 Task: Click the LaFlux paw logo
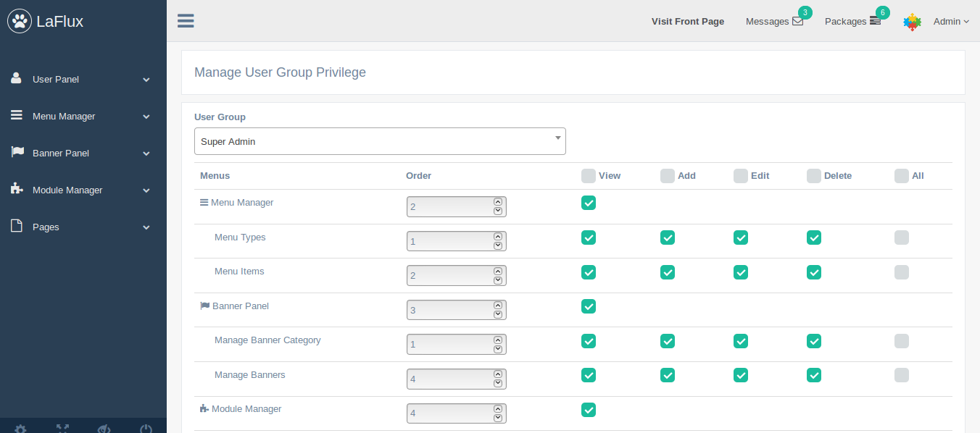[20, 22]
